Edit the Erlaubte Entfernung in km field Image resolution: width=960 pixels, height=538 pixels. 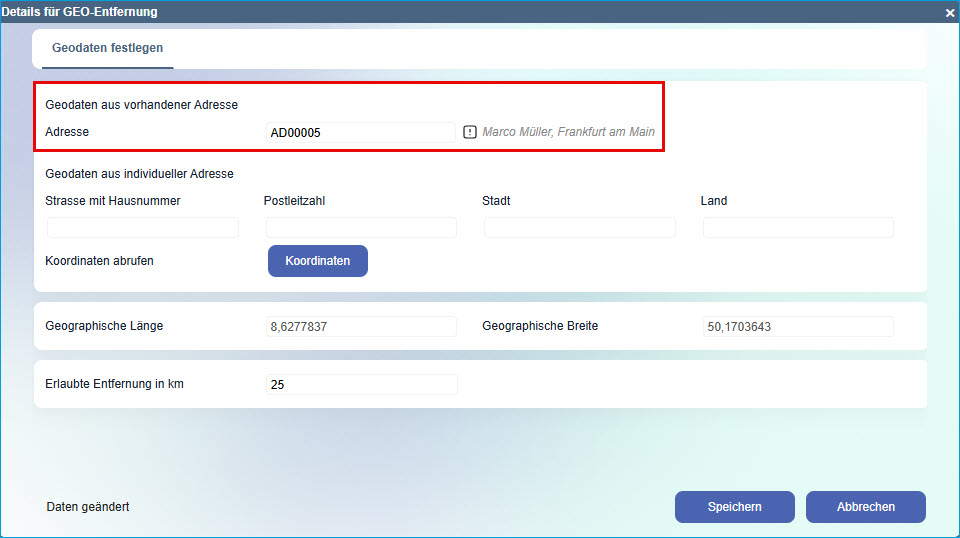point(361,384)
